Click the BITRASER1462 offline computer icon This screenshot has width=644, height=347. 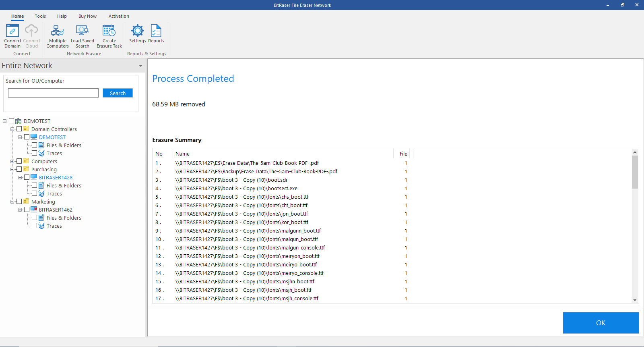(34, 210)
